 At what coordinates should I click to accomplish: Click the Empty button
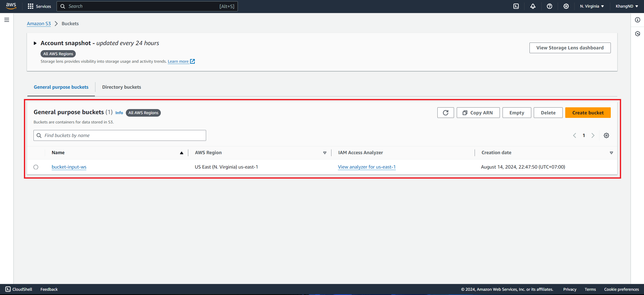tap(517, 113)
